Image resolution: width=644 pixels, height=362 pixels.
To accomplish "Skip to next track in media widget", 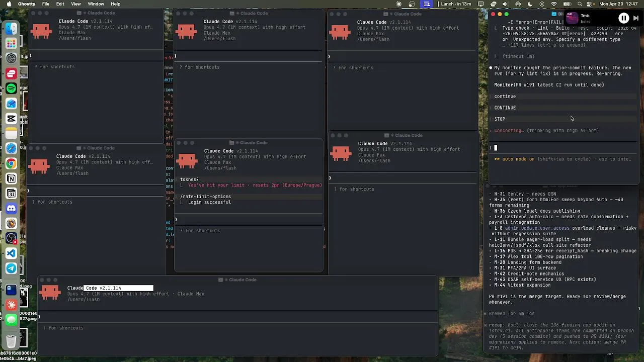I will (x=636, y=19).
